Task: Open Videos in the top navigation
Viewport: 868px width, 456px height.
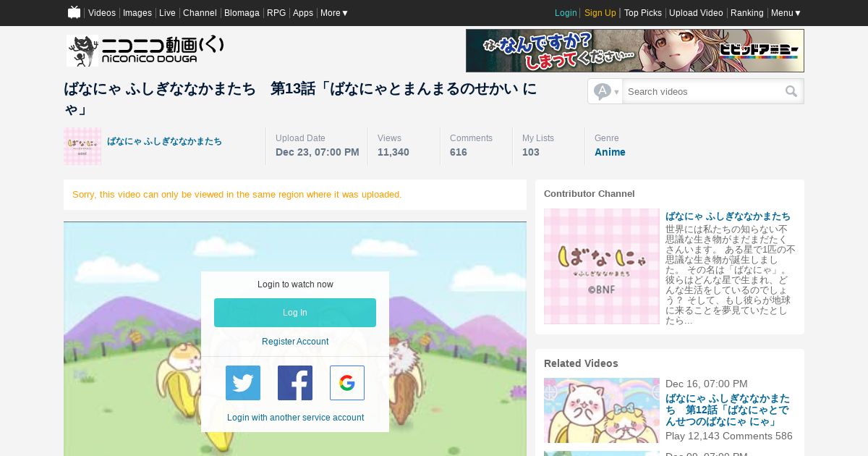Action: click(x=102, y=13)
